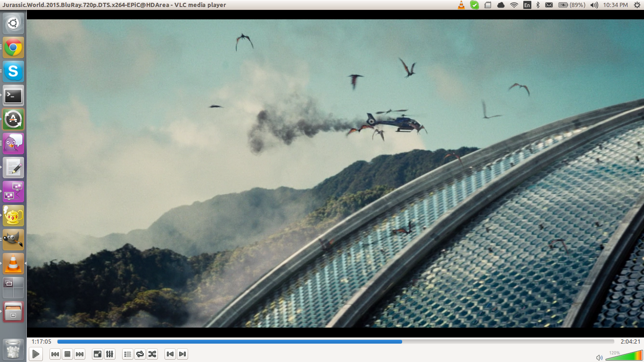The width and height of the screenshot is (644, 362).
Task: Toggle fullscreen video mode
Action: pyautogui.click(x=98, y=354)
